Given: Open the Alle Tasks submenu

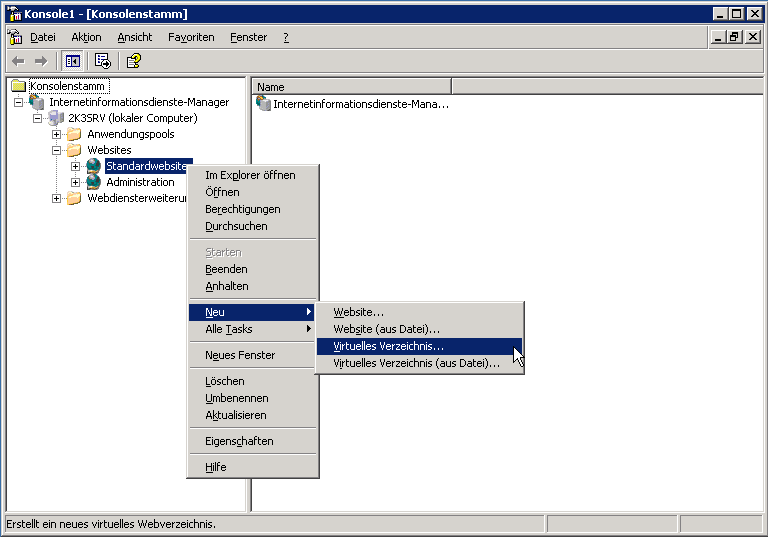Looking at the screenshot, I should 251,329.
